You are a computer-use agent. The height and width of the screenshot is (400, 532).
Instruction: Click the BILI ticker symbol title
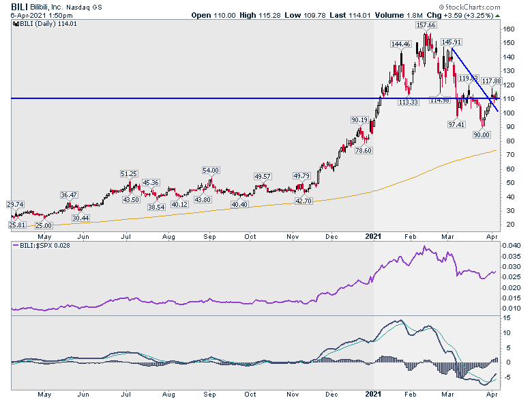(x=19, y=7)
